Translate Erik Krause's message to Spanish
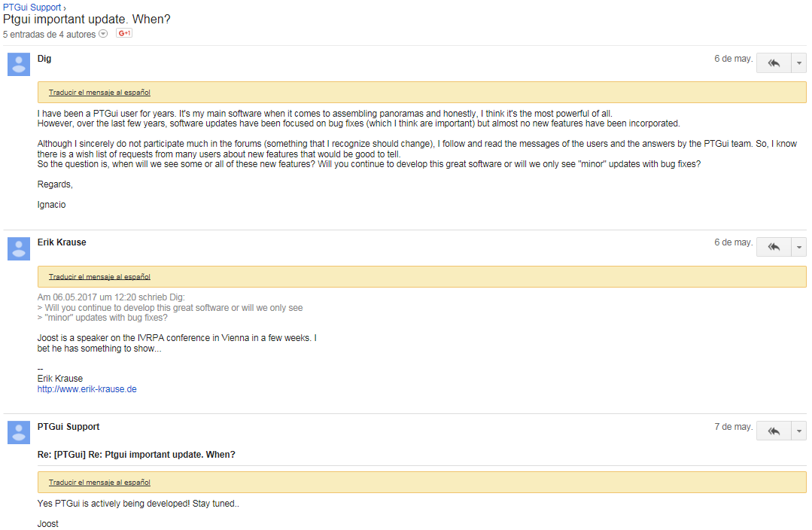 point(99,276)
